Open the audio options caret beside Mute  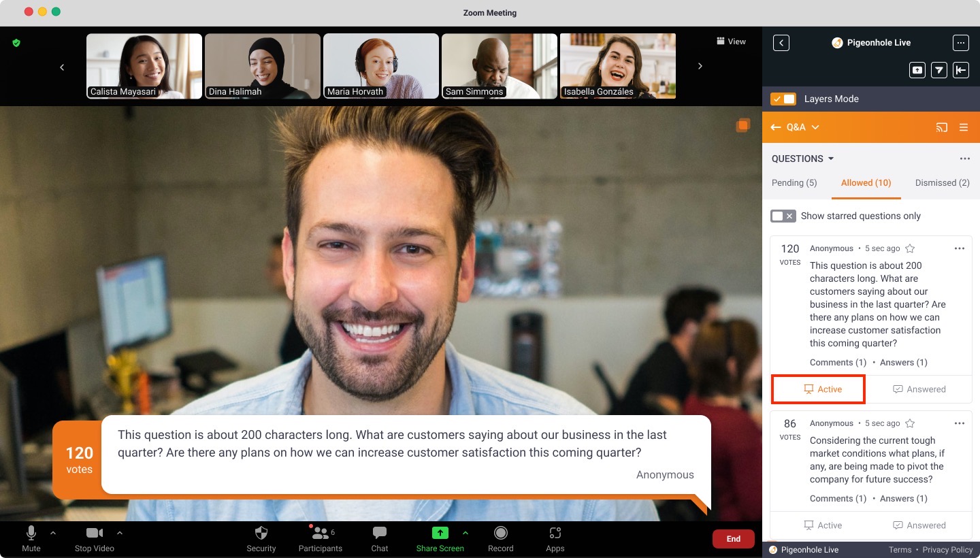click(53, 533)
